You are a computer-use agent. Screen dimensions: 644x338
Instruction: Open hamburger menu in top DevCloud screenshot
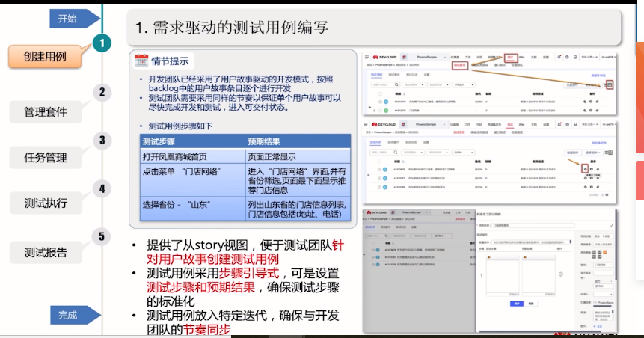(x=367, y=57)
